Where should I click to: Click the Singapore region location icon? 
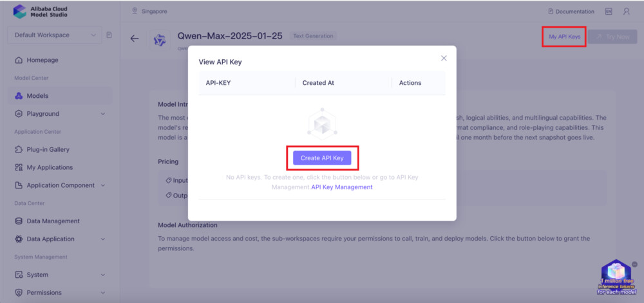point(135,11)
